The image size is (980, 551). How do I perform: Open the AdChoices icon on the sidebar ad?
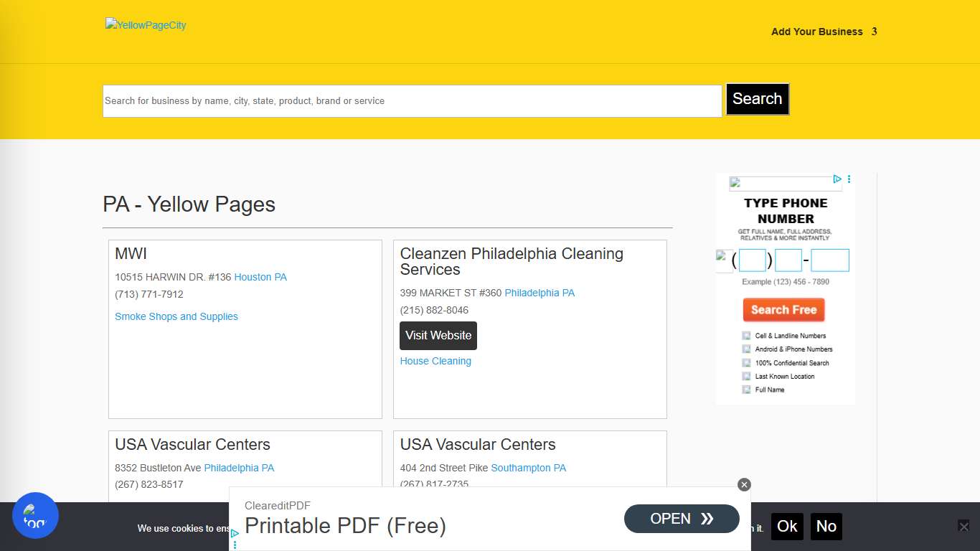[x=837, y=179]
